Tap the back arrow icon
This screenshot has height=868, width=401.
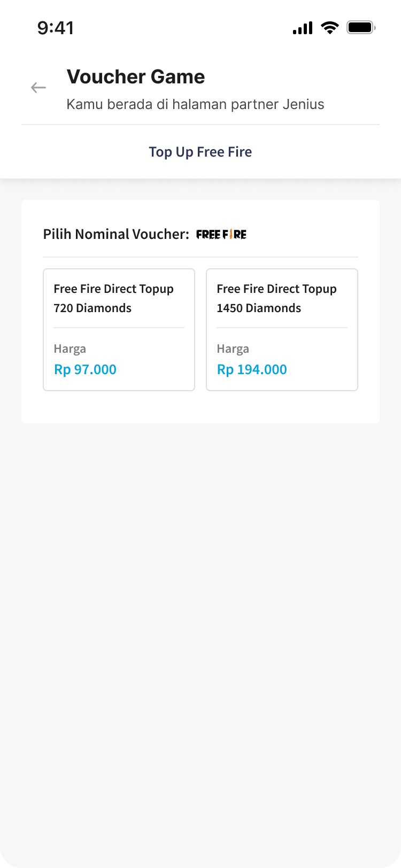(38, 88)
